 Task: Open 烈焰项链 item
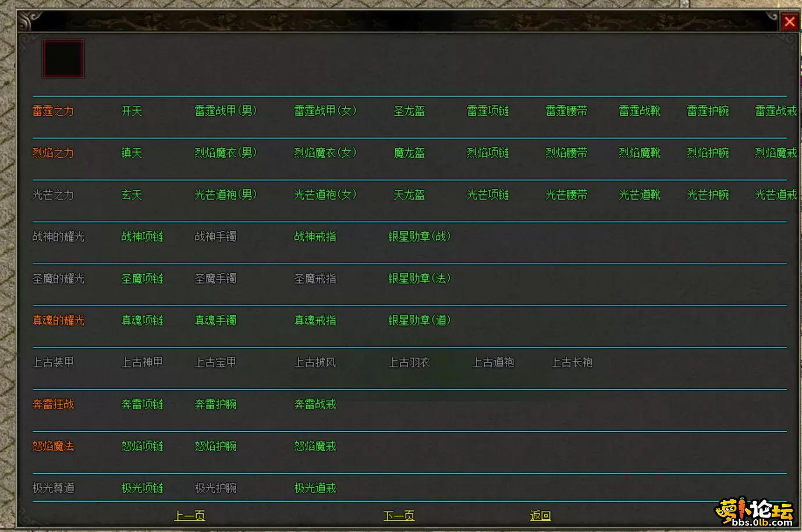(488, 152)
